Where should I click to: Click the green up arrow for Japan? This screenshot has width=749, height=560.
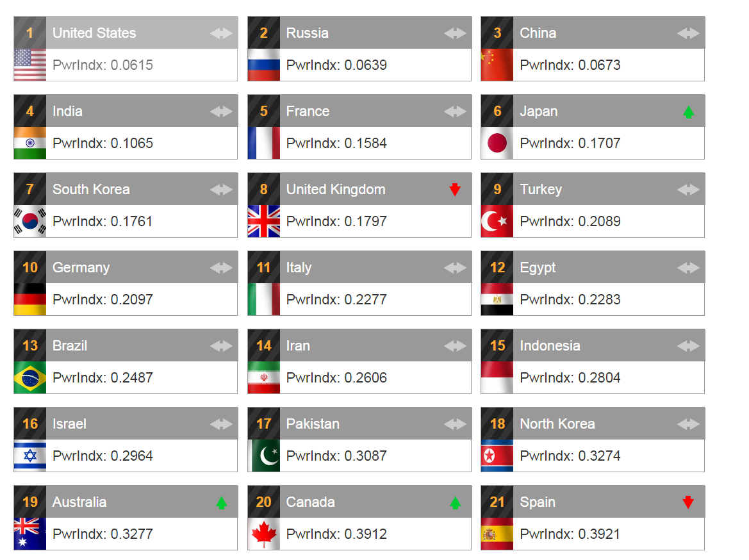pyautogui.click(x=688, y=112)
